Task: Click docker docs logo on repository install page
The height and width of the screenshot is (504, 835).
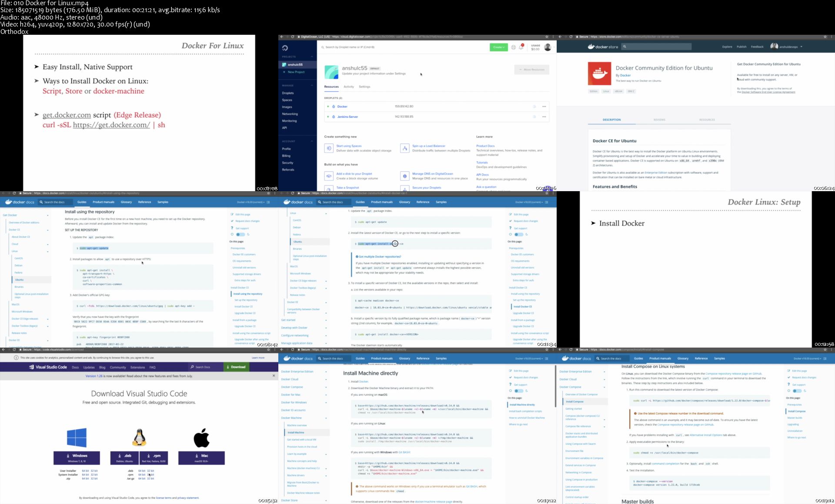Action: (20, 202)
